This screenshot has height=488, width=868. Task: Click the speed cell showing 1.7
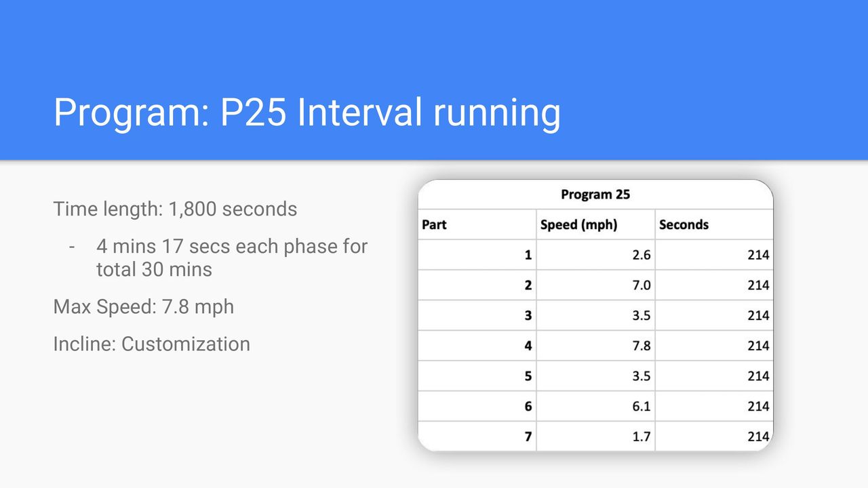[x=595, y=436]
